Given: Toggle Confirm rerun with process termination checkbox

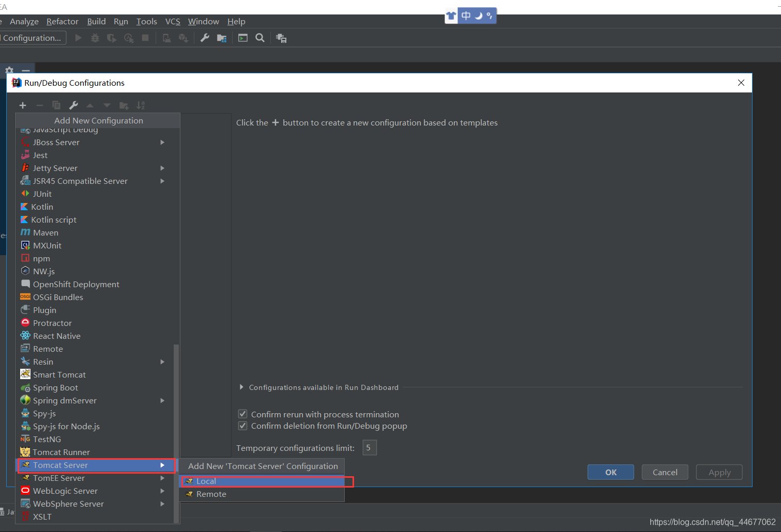Looking at the screenshot, I should (x=242, y=414).
